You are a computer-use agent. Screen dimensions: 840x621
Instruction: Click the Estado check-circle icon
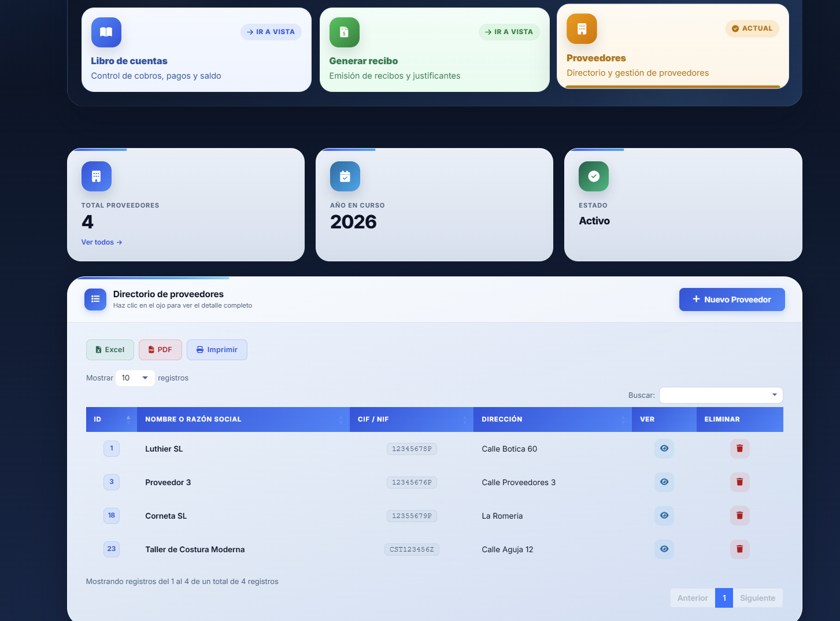tap(594, 176)
